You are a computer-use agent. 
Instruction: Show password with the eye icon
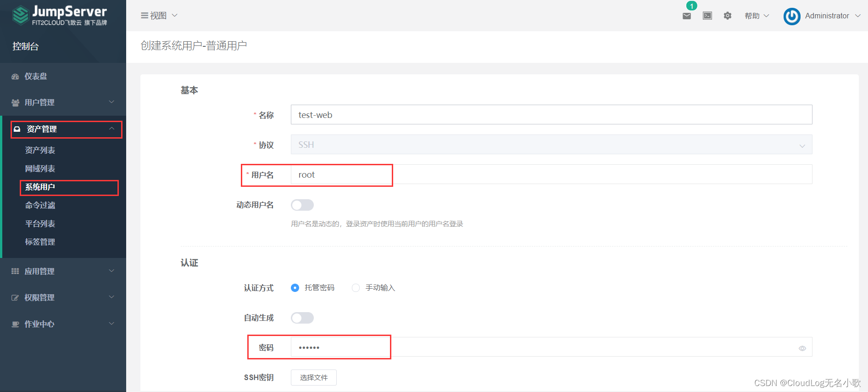point(802,348)
